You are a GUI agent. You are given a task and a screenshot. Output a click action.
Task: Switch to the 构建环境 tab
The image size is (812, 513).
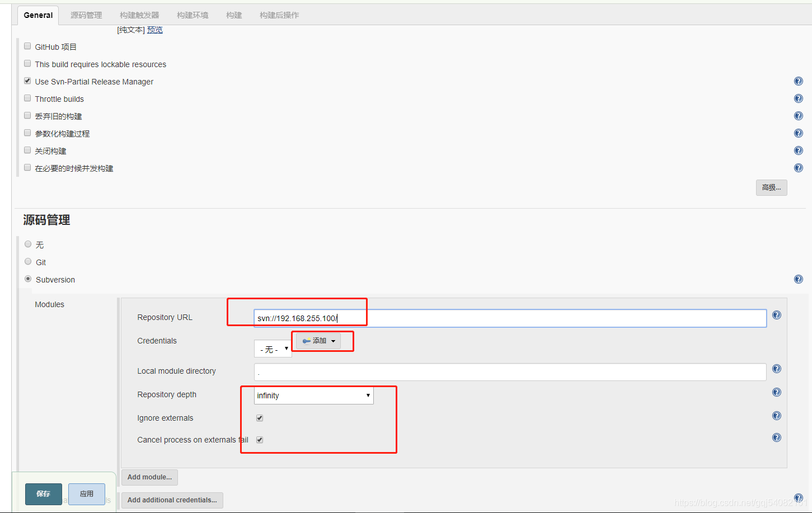[x=193, y=15]
